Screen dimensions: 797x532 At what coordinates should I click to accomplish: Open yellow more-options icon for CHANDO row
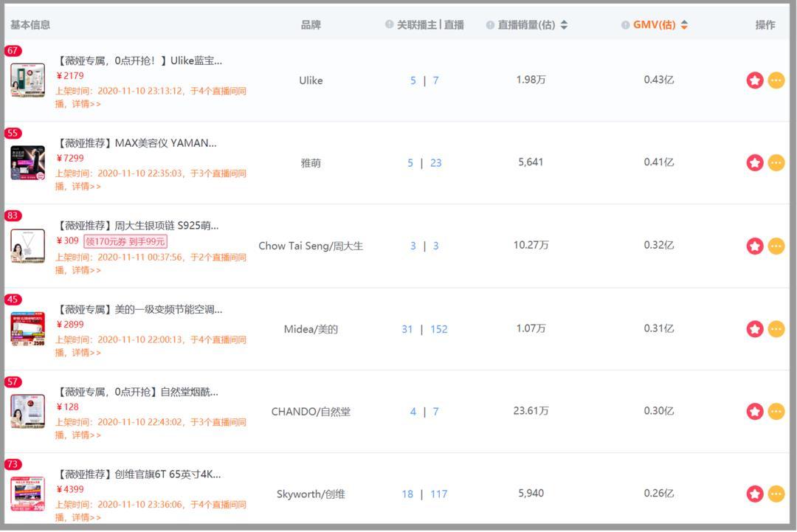pos(776,412)
